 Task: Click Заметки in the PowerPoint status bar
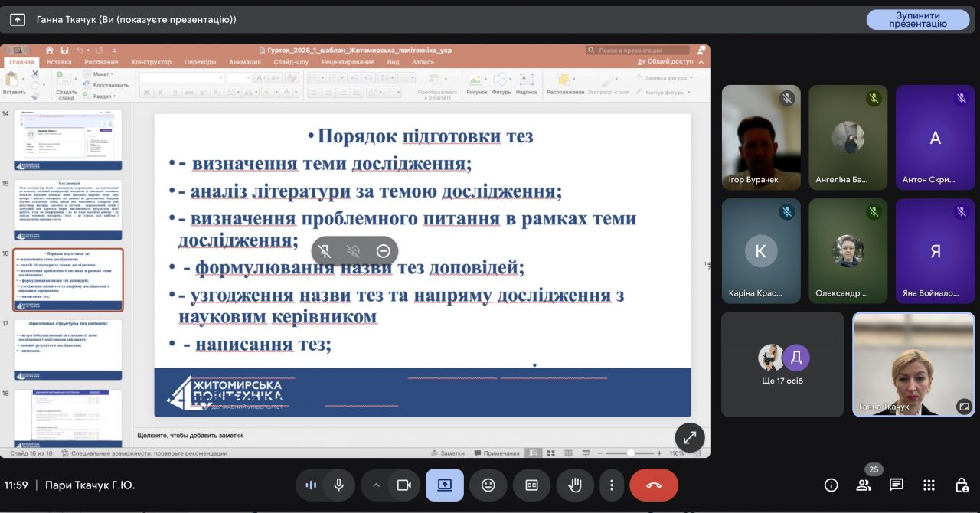(x=447, y=453)
